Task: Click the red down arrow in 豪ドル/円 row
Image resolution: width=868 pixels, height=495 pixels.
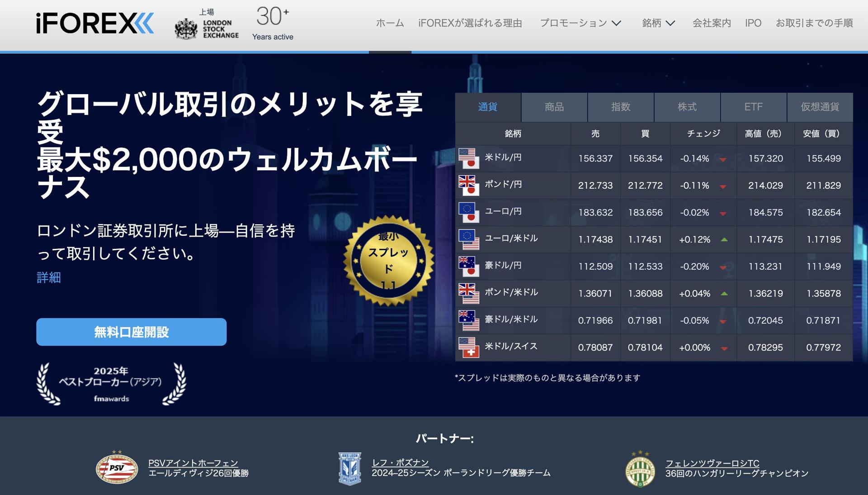Action: pyautogui.click(x=723, y=267)
